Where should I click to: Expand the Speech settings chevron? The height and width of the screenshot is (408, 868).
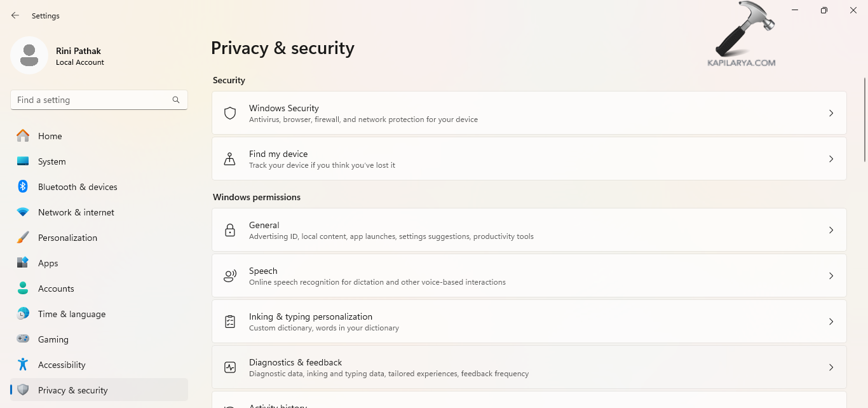coord(831,275)
